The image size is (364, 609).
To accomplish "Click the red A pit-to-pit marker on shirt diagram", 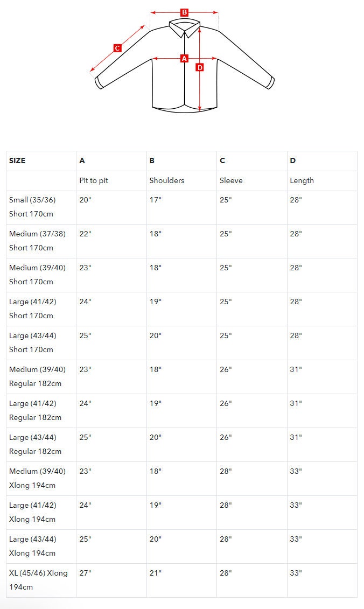I will (x=184, y=59).
